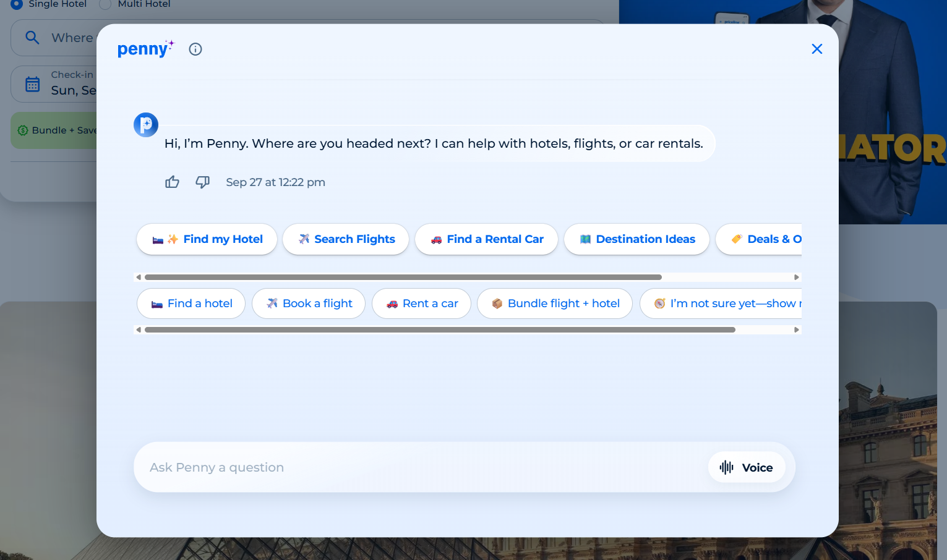Click the Sep 27 at 12:22 pm timestamp
Image resolution: width=947 pixels, height=560 pixels.
(275, 182)
